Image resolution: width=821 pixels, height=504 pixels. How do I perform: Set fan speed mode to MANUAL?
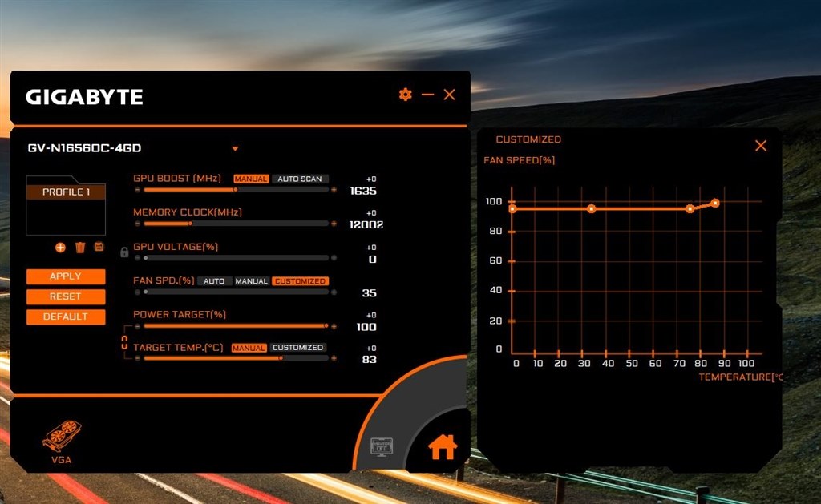tap(251, 281)
